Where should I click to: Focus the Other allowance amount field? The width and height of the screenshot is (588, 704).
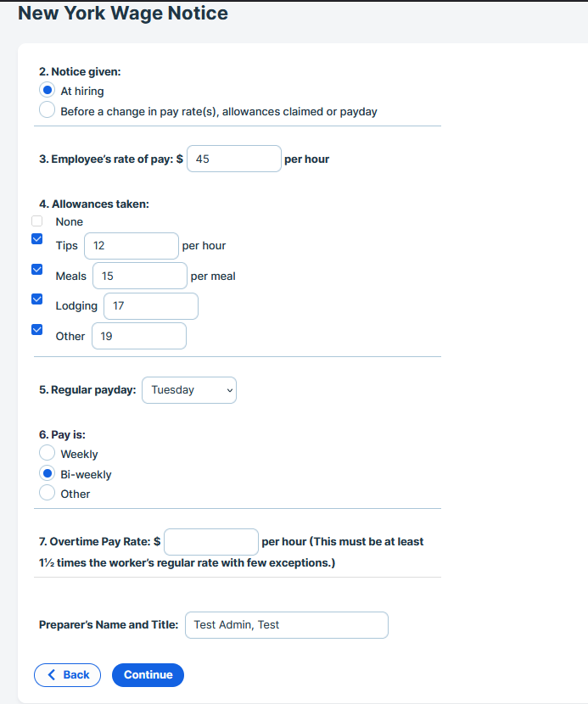[139, 336]
